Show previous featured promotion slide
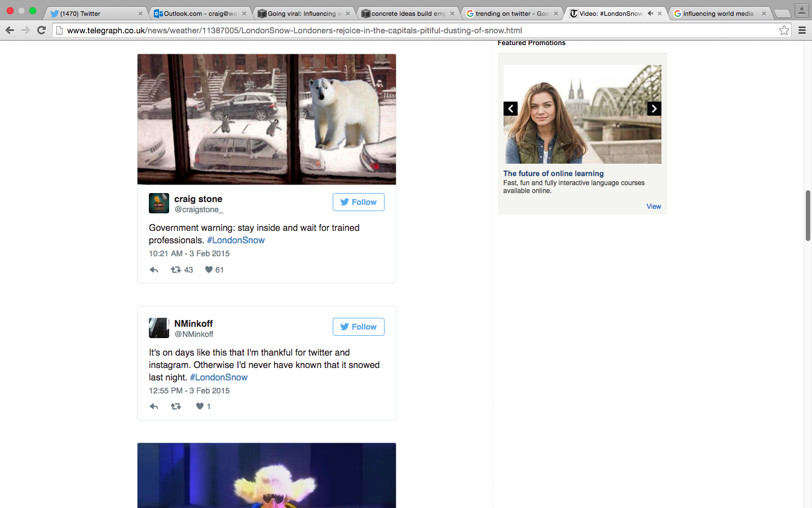Image resolution: width=812 pixels, height=508 pixels. pos(510,108)
